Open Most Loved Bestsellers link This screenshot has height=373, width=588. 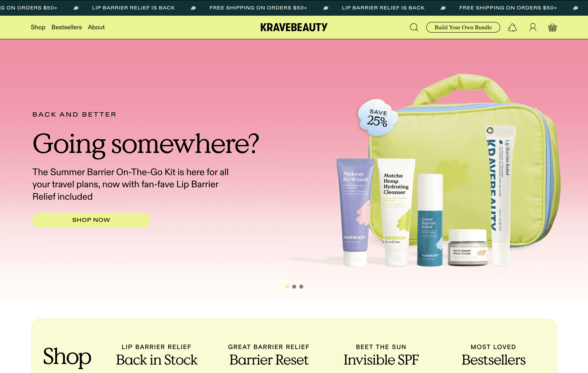(x=493, y=355)
